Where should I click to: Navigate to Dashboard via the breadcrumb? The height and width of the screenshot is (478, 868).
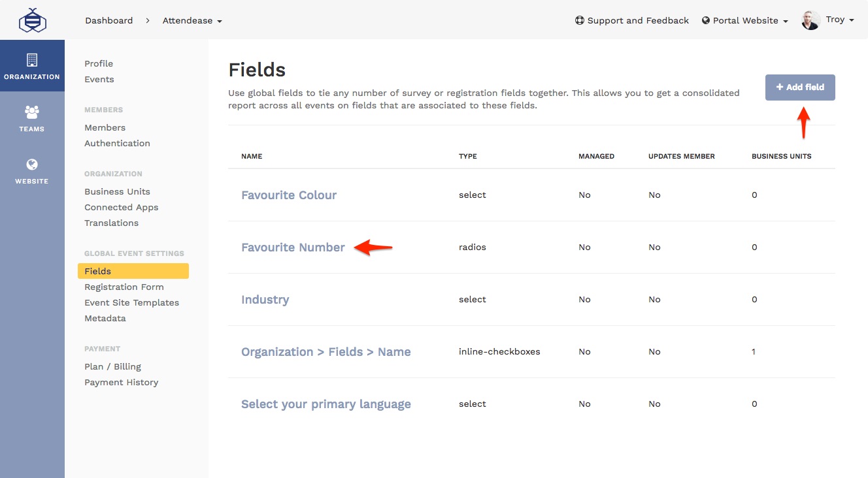coord(108,20)
